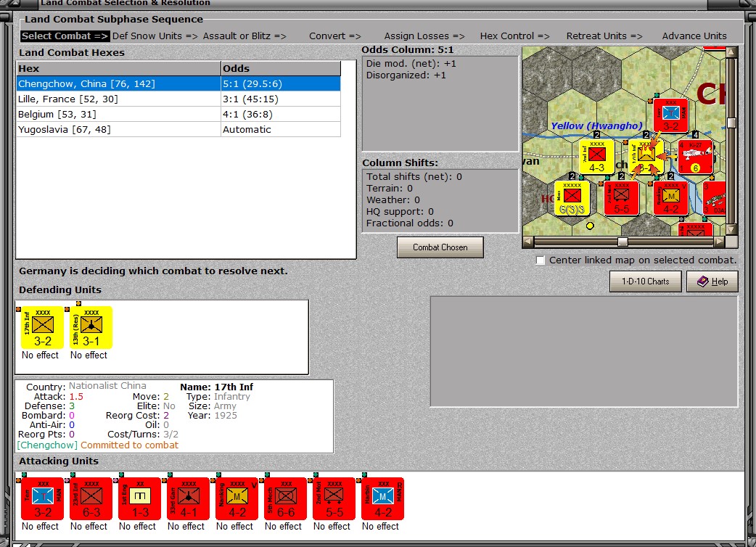Click the map horizontal scrollbar thumb
This screenshot has width=756, height=547.
click(x=623, y=242)
